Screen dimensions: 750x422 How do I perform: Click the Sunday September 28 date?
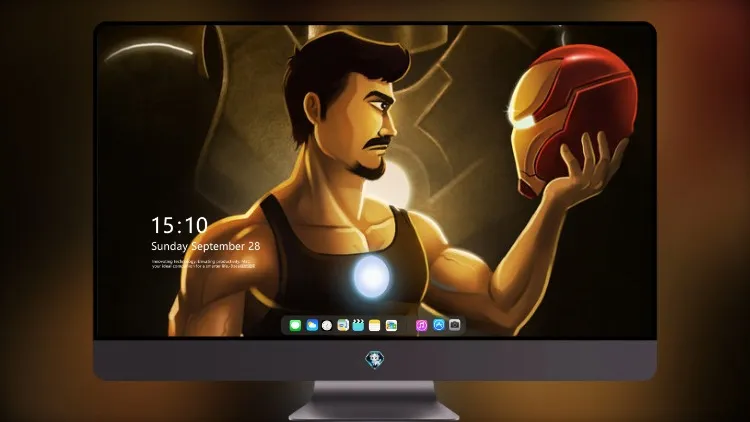pyautogui.click(x=206, y=246)
